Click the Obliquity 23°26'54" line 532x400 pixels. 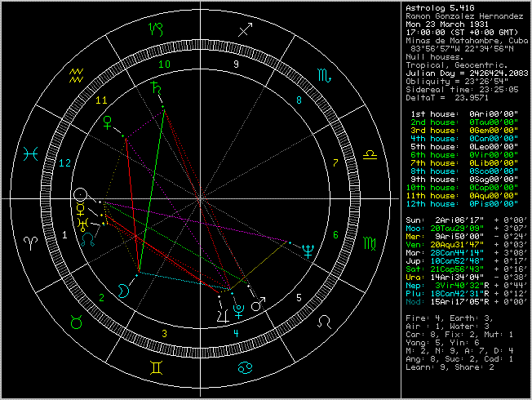(457, 82)
